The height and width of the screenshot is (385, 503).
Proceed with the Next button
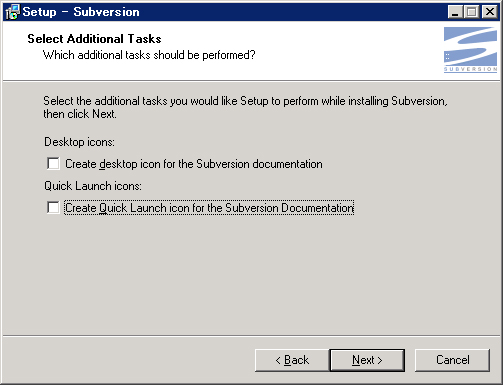point(367,360)
